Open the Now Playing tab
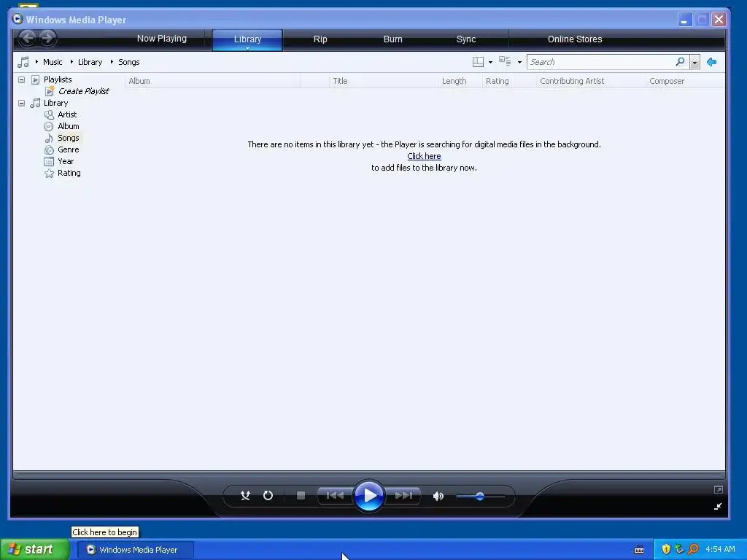Viewport: 747px width, 560px height. pos(161,39)
